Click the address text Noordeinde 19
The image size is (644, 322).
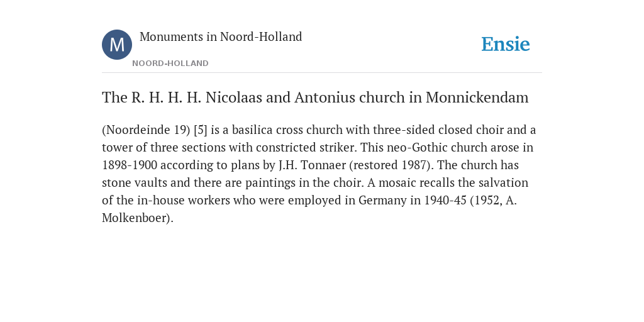[x=146, y=130]
